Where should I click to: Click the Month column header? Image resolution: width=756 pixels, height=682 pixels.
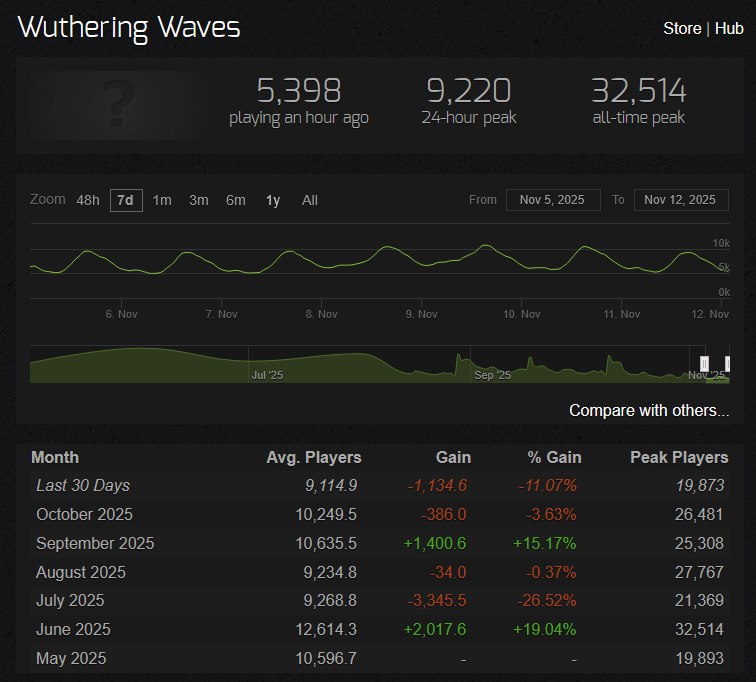(55, 457)
